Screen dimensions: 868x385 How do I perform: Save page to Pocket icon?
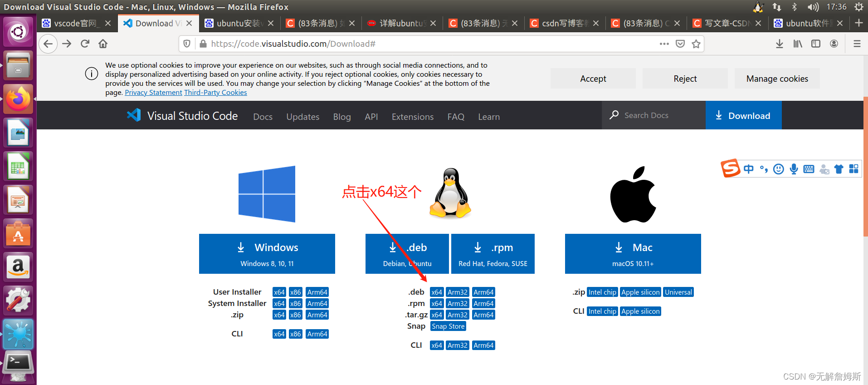[680, 44]
